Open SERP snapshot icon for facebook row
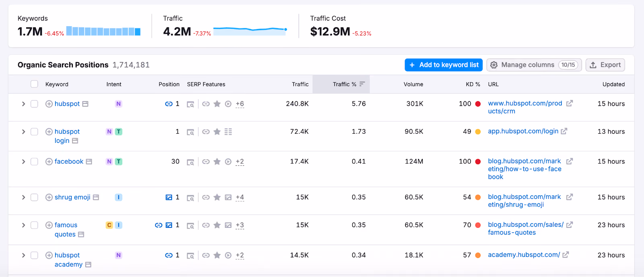Viewport: 644px width, 277px height. (x=190, y=162)
